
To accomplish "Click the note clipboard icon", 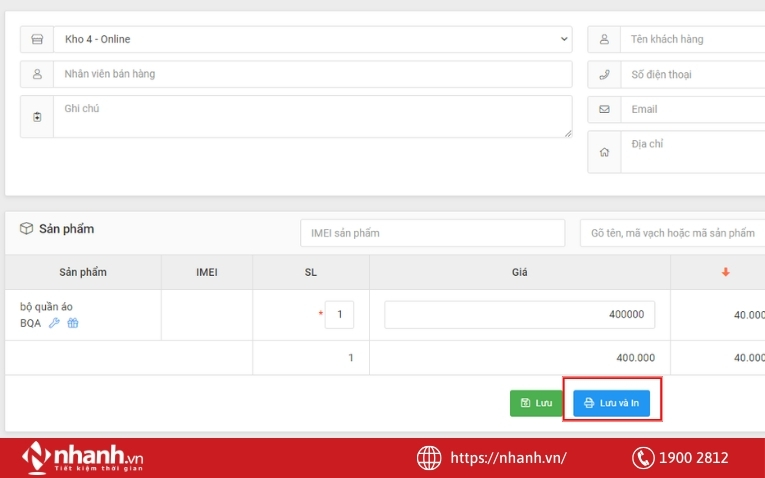I will [x=37, y=117].
